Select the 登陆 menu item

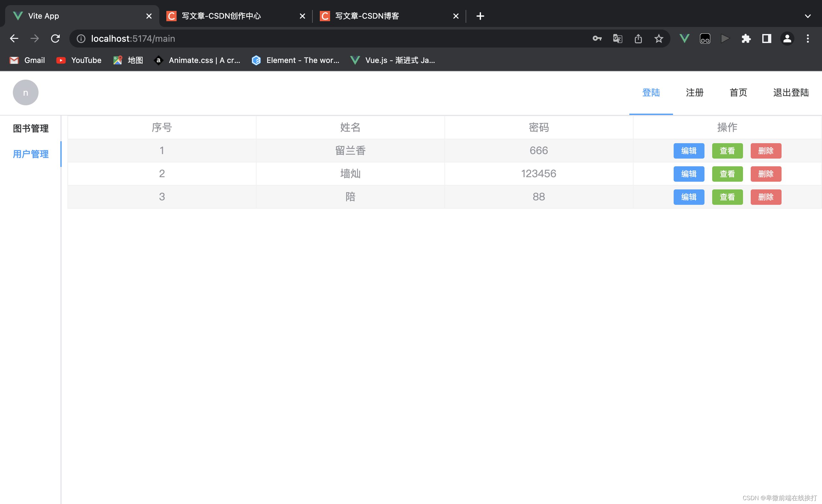651,93
